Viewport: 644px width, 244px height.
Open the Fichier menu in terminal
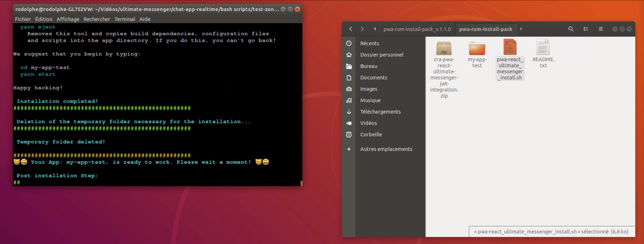[x=23, y=19]
